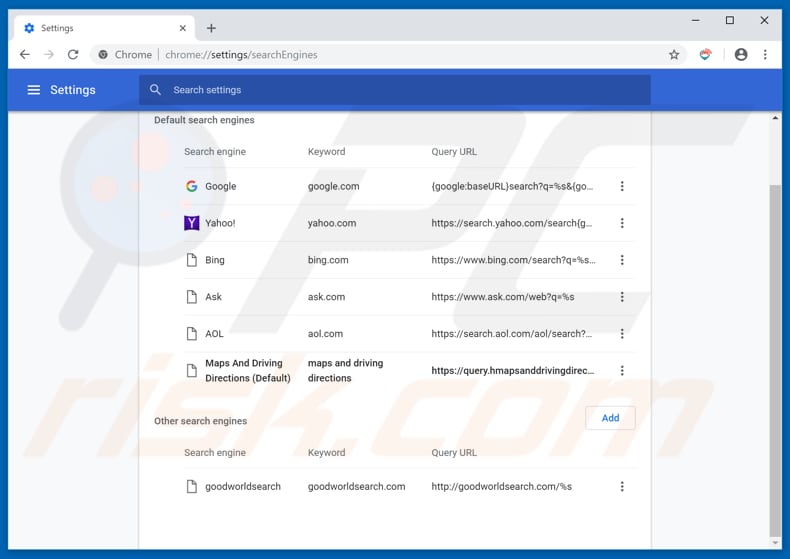Click the Bing page icon
The width and height of the screenshot is (790, 559).
pos(191,260)
